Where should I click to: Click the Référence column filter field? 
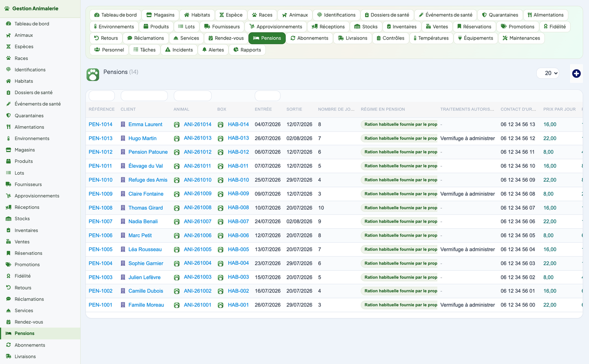pos(102,96)
